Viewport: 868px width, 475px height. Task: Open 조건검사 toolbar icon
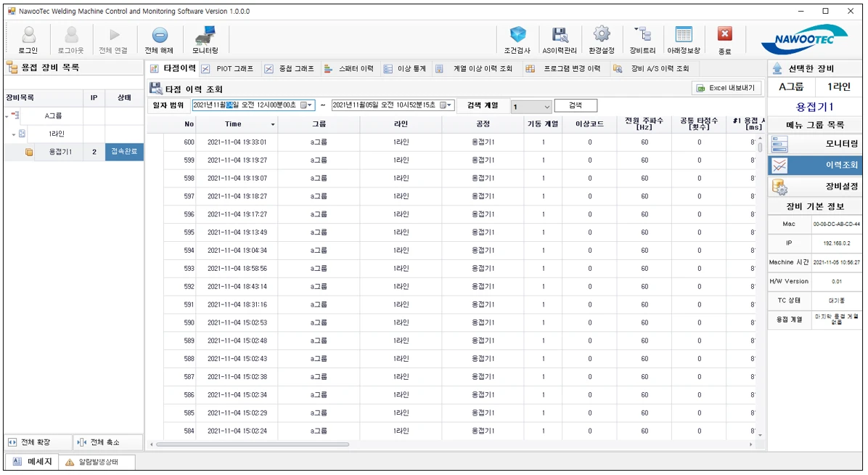point(517,34)
